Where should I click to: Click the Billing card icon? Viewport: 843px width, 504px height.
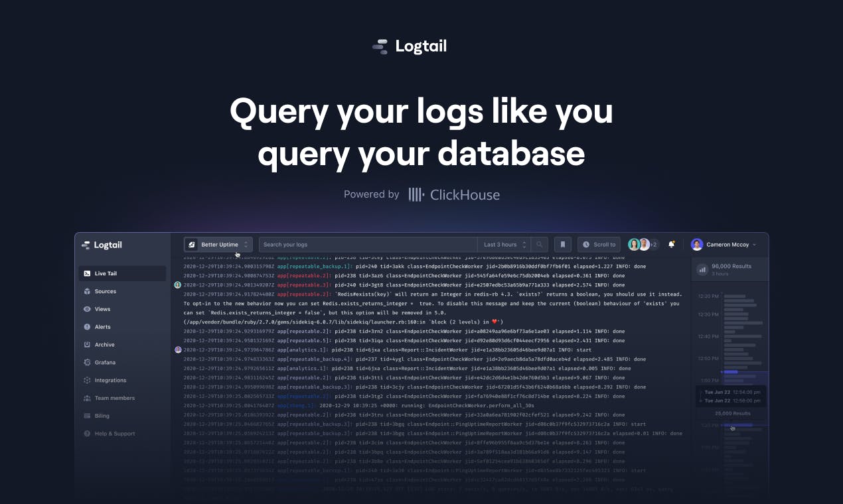coord(88,416)
